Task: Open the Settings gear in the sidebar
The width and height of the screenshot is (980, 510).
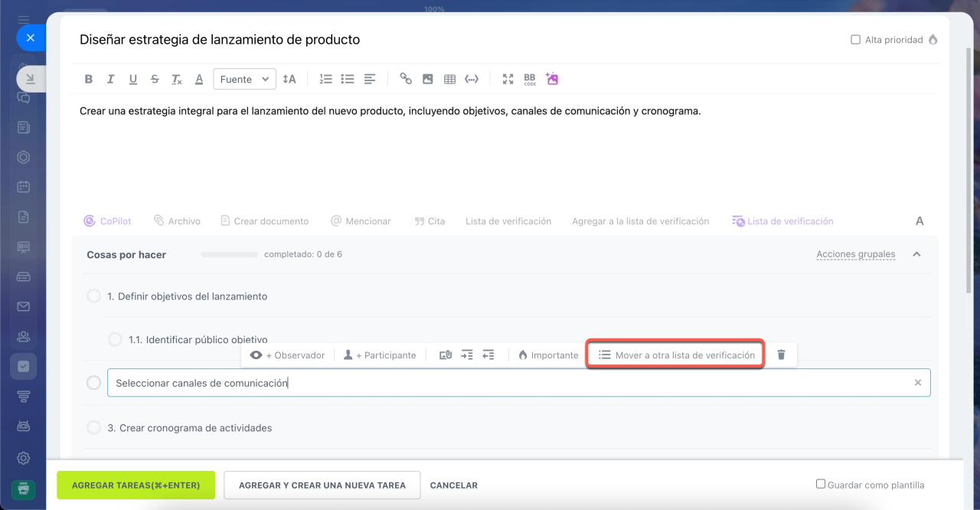Action: click(24, 458)
